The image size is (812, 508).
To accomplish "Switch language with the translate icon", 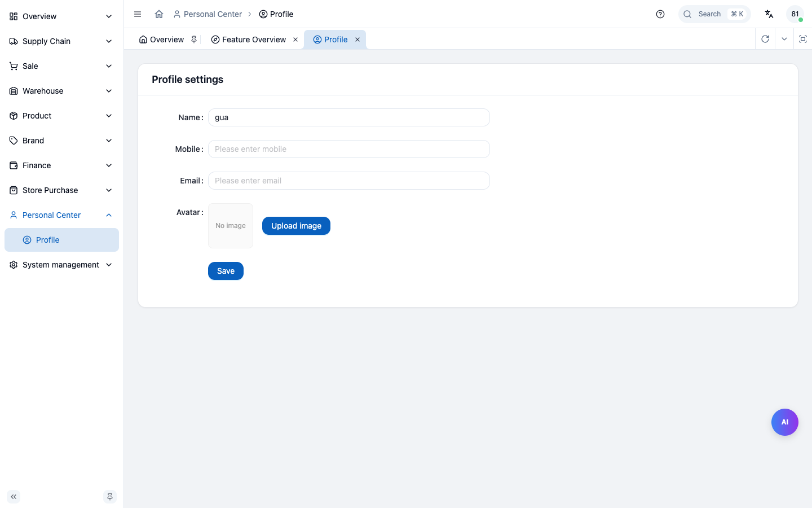I will coord(769,14).
